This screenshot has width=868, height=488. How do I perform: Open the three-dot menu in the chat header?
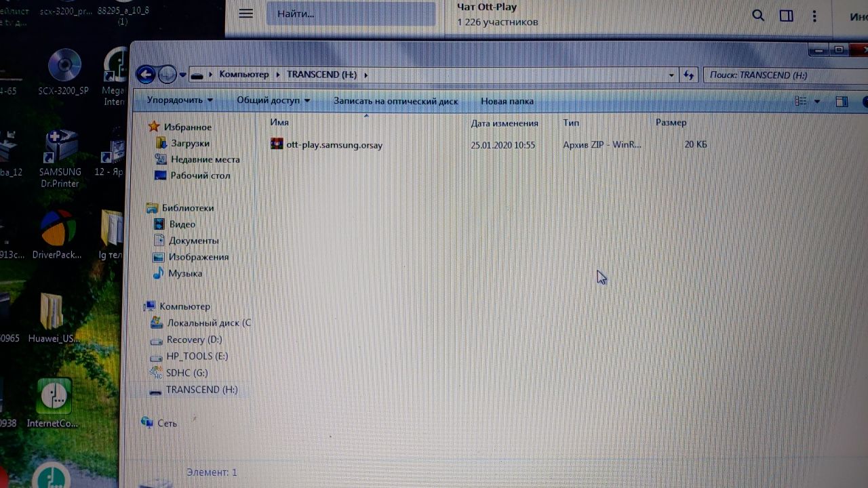814,16
